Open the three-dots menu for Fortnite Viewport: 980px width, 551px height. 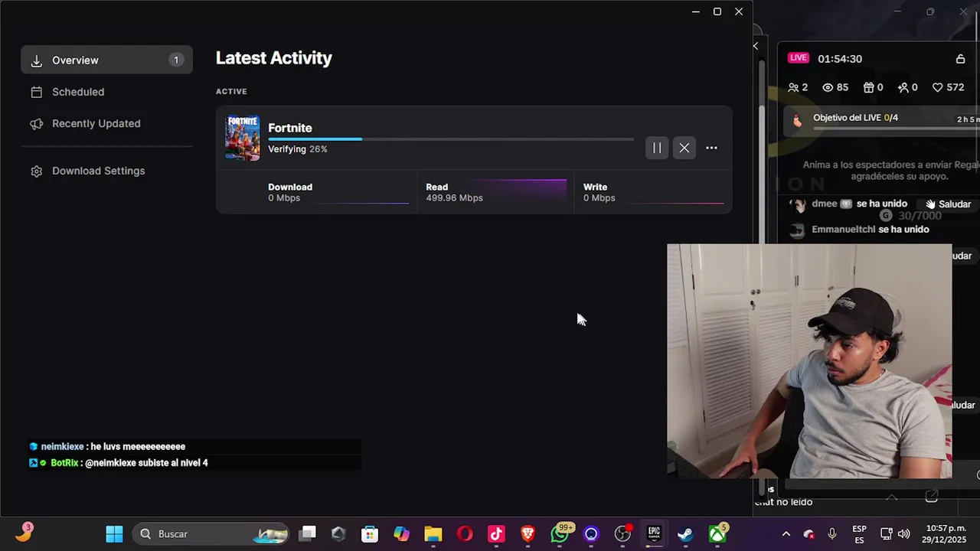click(711, 148)
